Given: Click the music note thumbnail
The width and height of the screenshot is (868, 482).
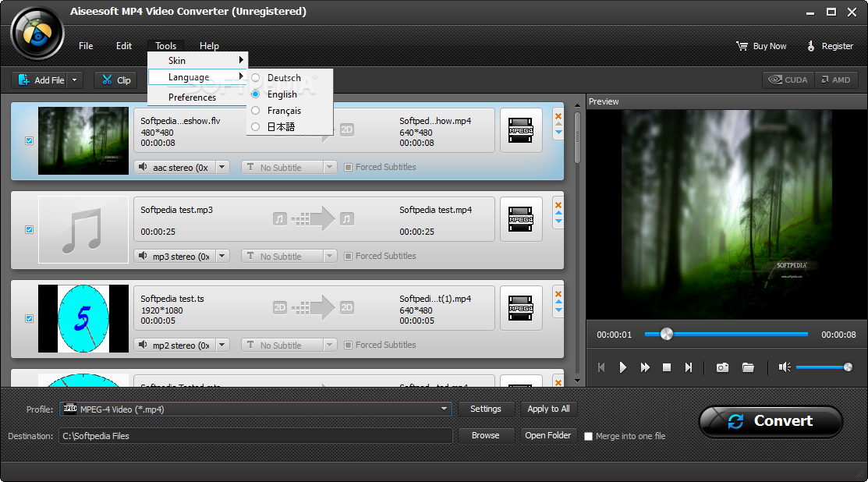Looking at the screenshot, I should click(83, 229).
